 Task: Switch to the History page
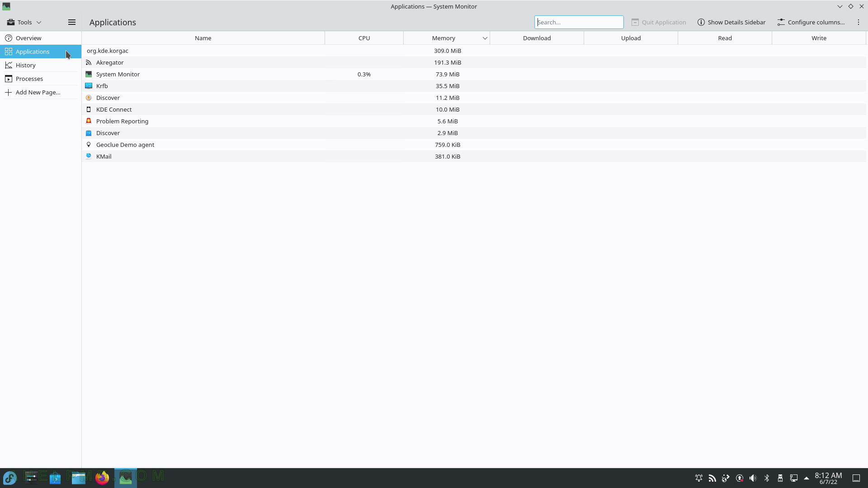pyautogui.click(x=41, y=65)
